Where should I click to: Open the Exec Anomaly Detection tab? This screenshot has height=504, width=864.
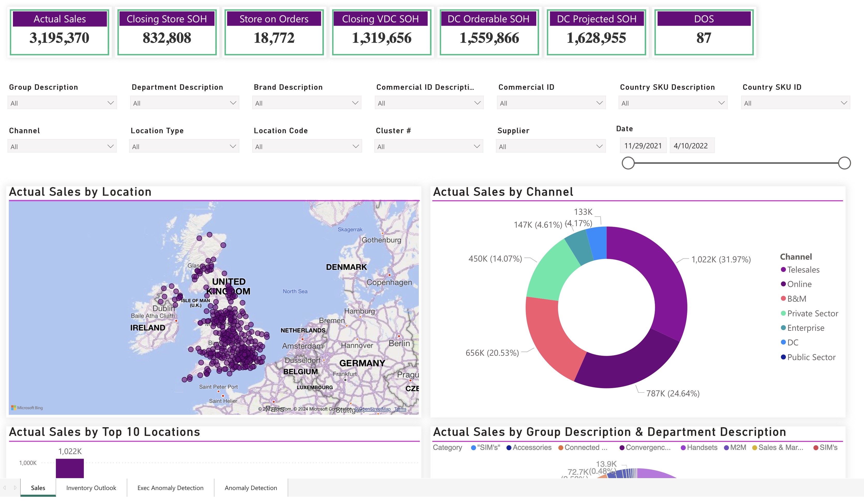pos(170,487)
